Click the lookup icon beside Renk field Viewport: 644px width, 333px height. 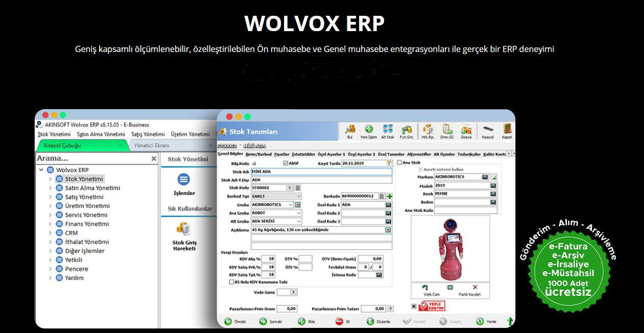click(x=493, y=194)
